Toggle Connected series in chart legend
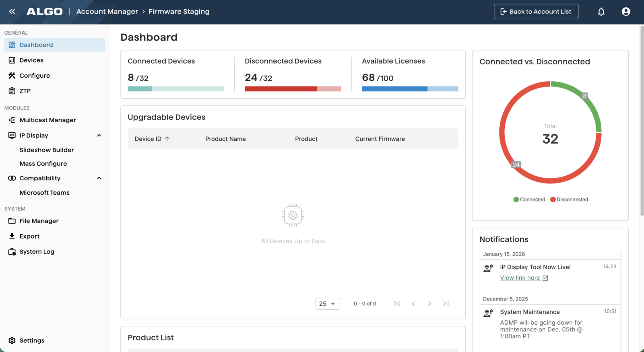This screenshot has width=644, height=352. coord(529,200)
